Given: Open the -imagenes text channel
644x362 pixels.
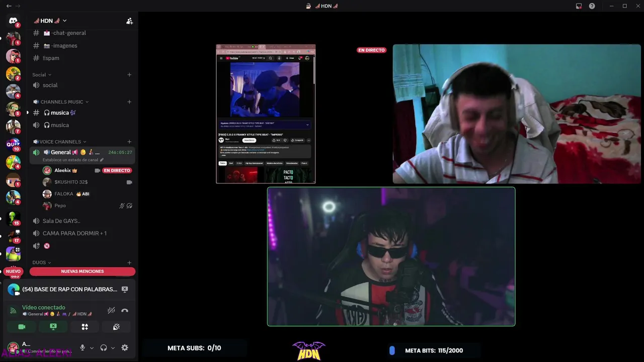Looking at the screenshot, I should pos(83,45).
